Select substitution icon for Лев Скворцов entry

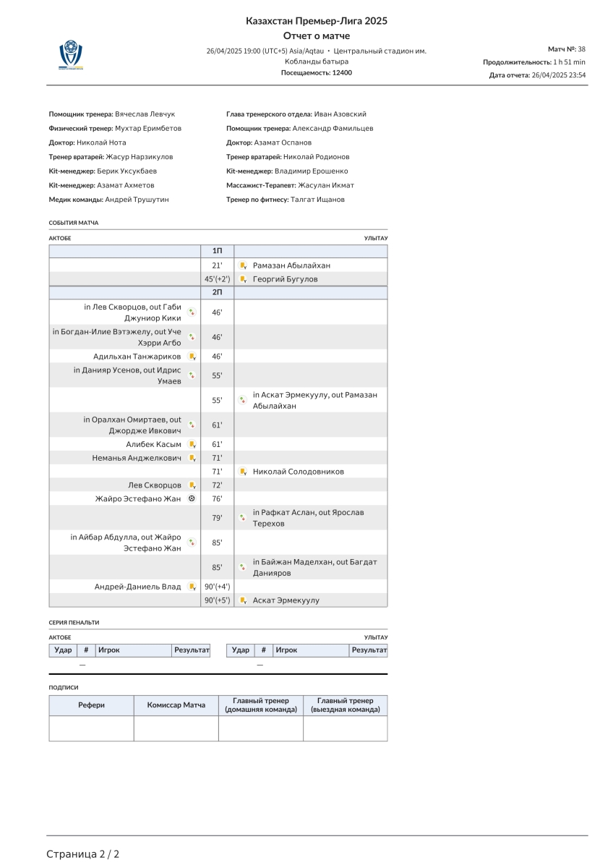pos(192,312)
